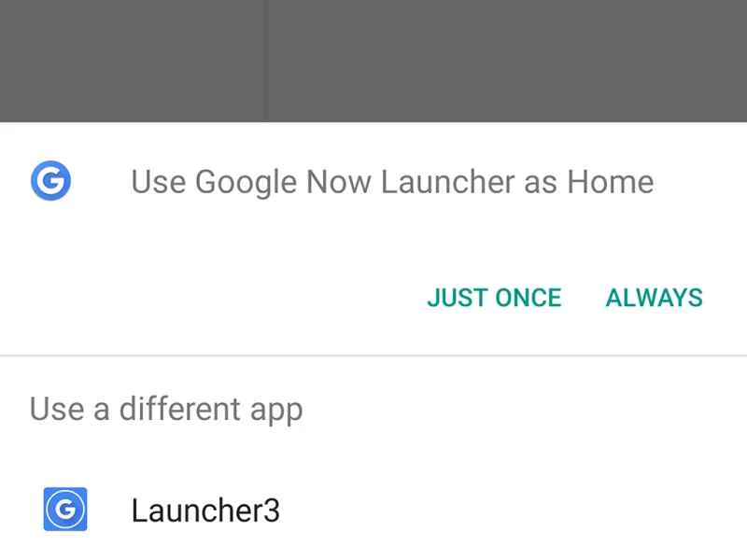Image resolution: width=747 pixels, height=560 pixels.
Task: Select the Launcher3 app icon
Action: pos(65,509)
